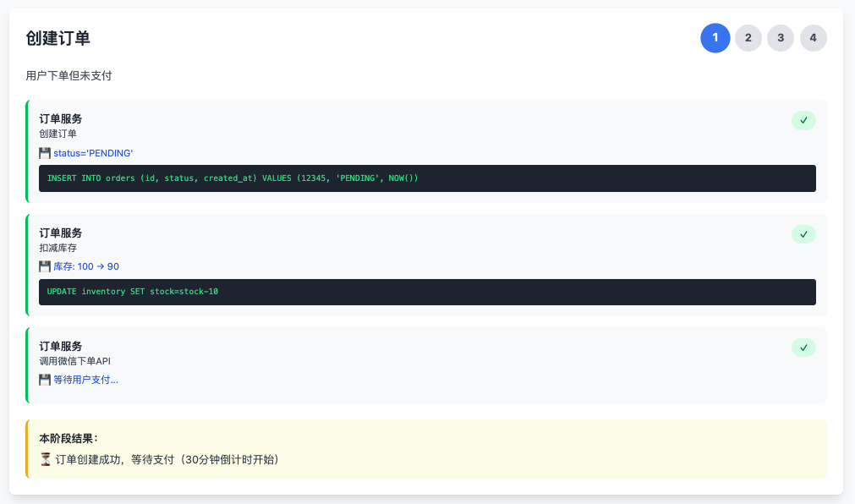Image resolution: width=855 pixels, height=504 pixels.
Task: Click the save icon next to 库存: 100 → 90
Action: (45, 266)
